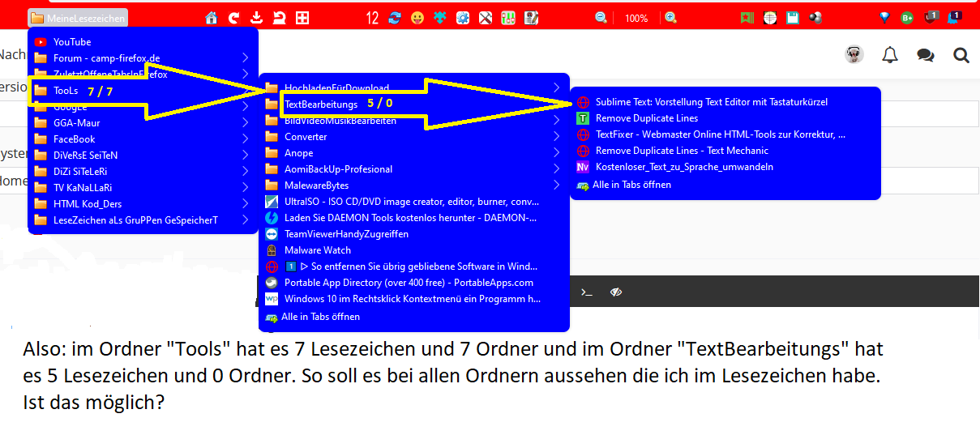Viewport: 980px width, 435px height.
Task: Click the search magnifier icon in header
Action: pyautogui.click(x=961, y=55)
